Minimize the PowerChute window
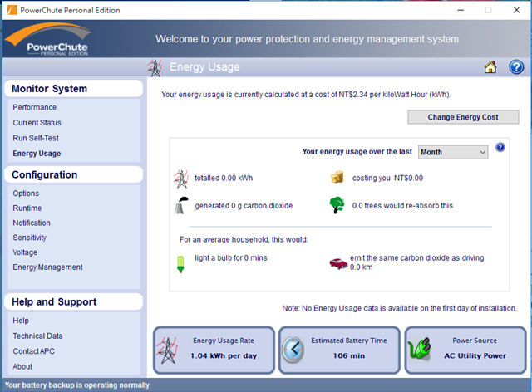 [461, 10]
